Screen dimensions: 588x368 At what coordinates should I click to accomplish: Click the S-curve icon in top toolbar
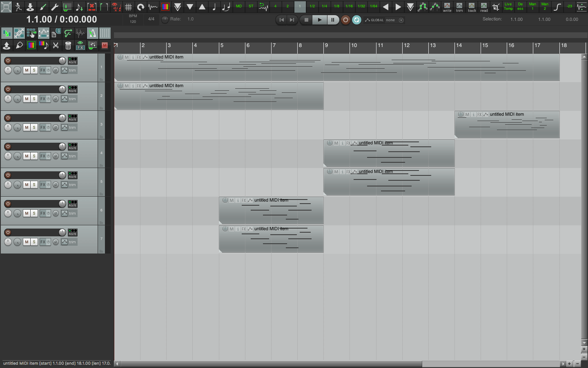pos(557,7)
